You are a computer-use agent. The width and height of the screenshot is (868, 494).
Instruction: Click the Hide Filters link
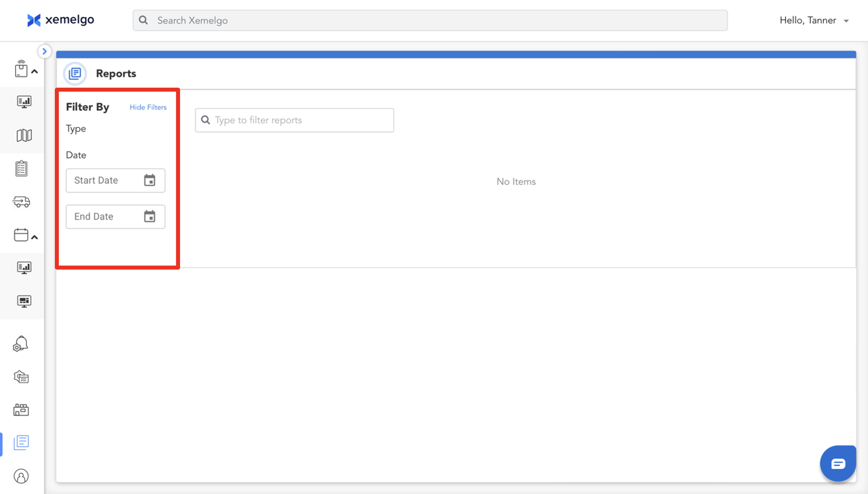coord(148,107)
